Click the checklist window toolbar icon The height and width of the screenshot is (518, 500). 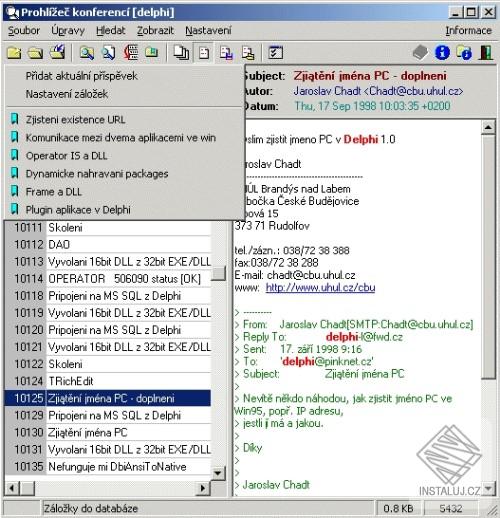[276, 53]
